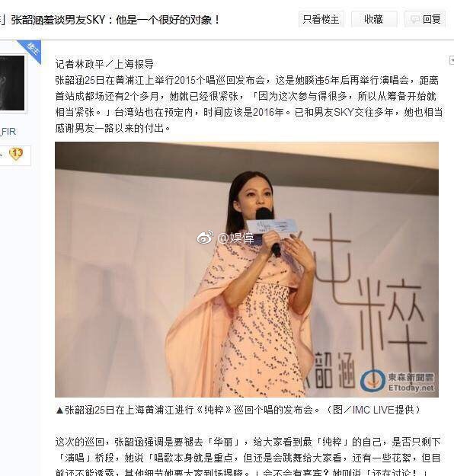Viewport: 454px width, 476px height.
Task: Click the level badge box under the username
Action: [15, 155]
